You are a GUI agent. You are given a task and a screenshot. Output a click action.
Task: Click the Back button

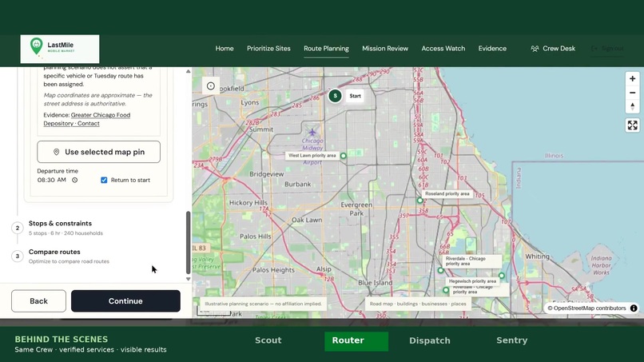point(38,301)
